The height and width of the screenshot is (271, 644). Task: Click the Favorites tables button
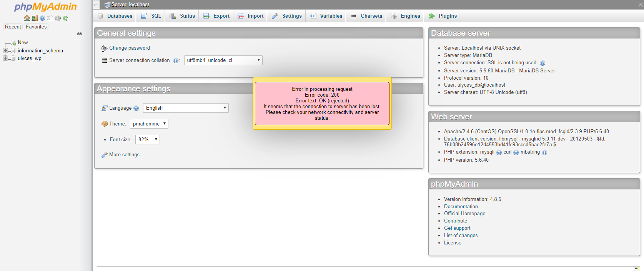tap(36, 27)
